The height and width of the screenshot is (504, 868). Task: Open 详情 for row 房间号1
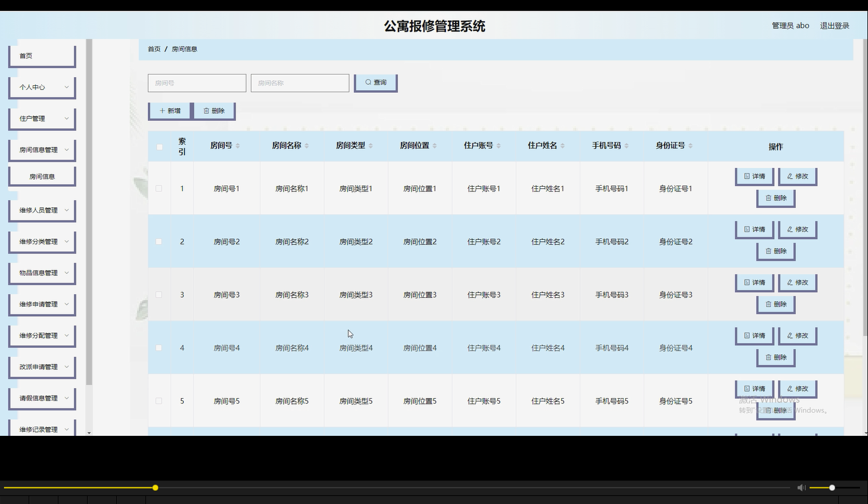[x=754, y=176]
